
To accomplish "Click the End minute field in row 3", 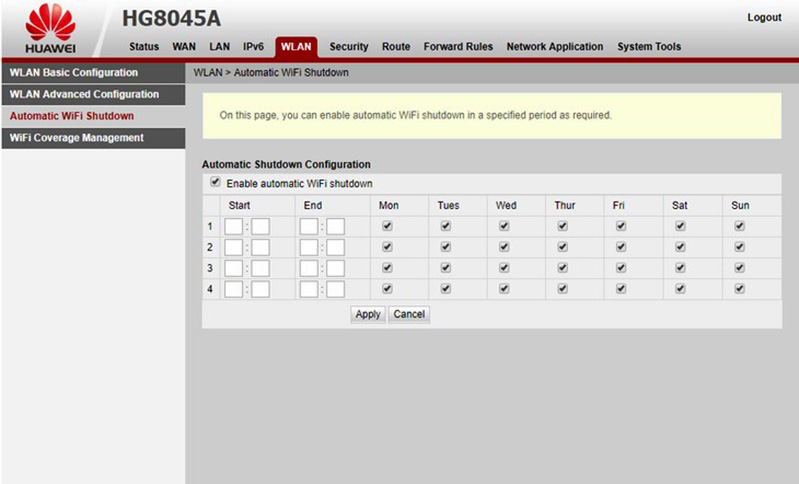I will pos(335,268).
